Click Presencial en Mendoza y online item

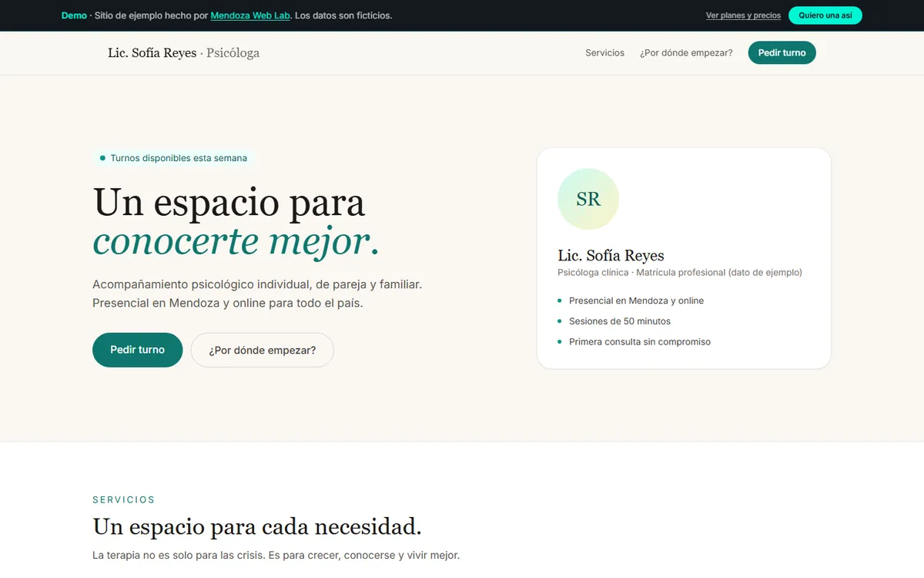point(636,301)
